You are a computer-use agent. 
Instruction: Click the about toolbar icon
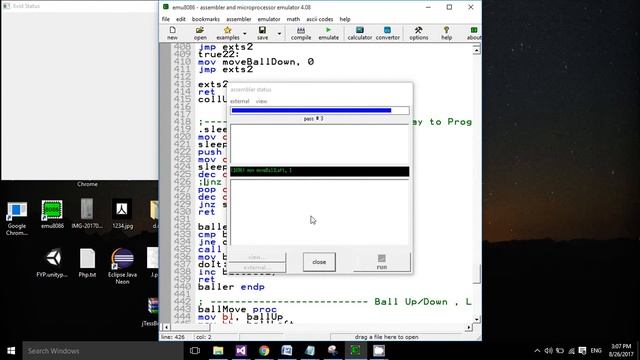[474, 33]
